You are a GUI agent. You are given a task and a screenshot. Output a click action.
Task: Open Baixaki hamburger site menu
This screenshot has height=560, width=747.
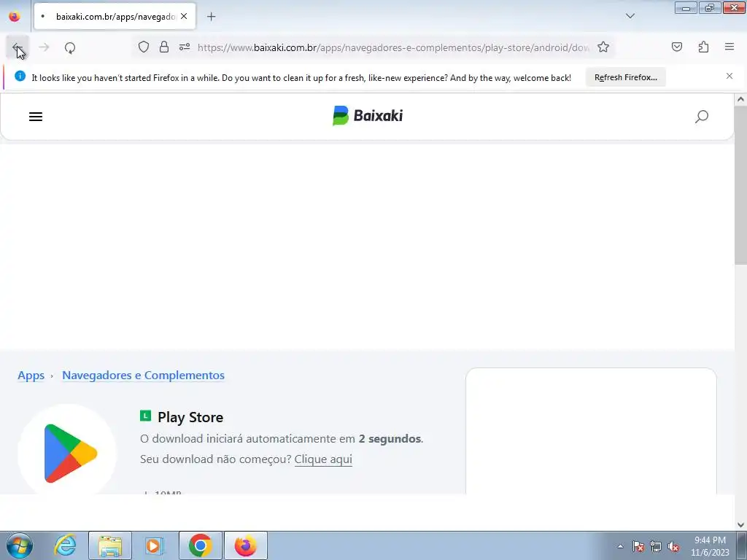click(x=36, y=117)
